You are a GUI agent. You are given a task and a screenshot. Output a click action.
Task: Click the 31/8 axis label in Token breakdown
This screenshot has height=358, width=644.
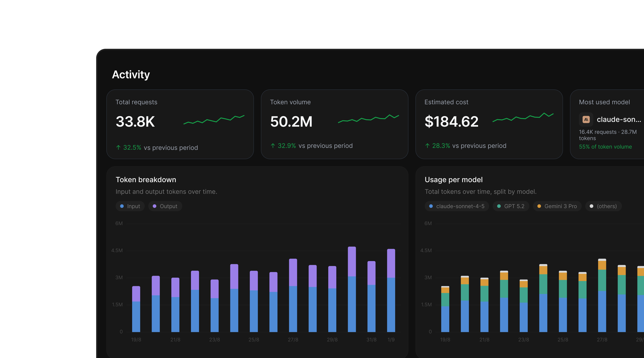coord(371,339)
